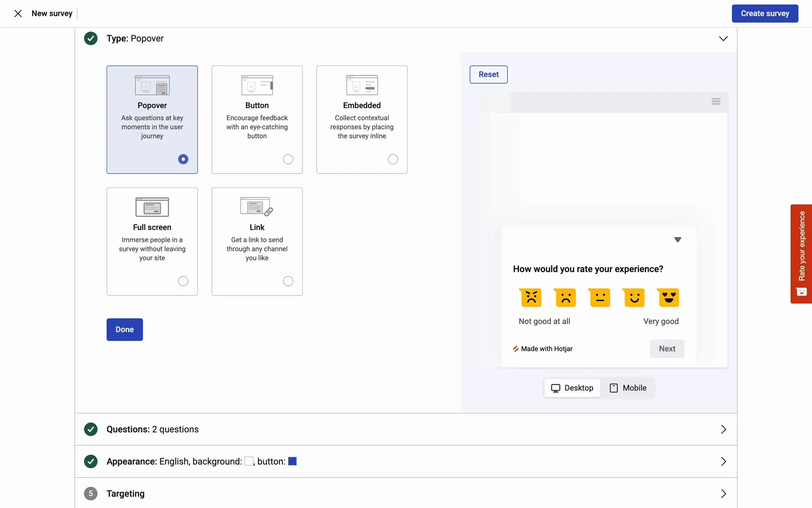Choose the Link survey radio button
This screenshot has height=508, width=812.
288,281
